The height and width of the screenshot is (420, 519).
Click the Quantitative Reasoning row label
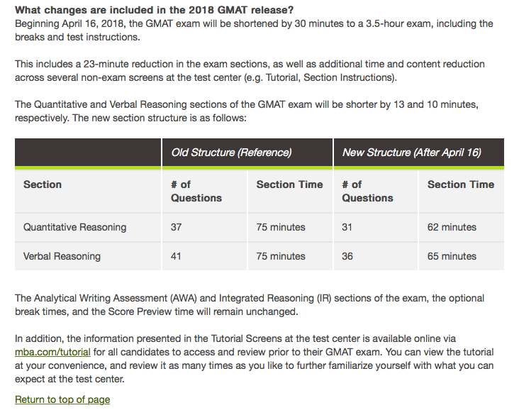[x=74, y=228]
